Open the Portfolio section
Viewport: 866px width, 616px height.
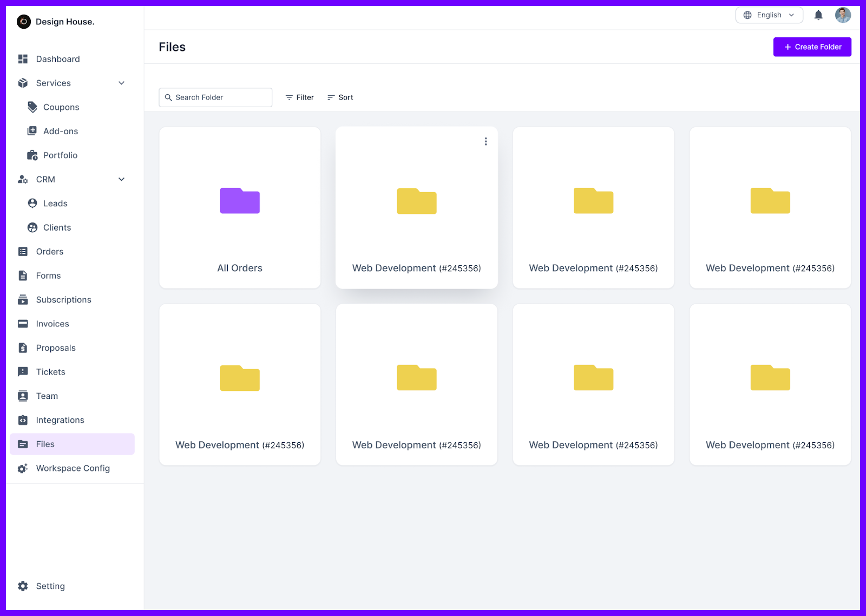(60, 155)
